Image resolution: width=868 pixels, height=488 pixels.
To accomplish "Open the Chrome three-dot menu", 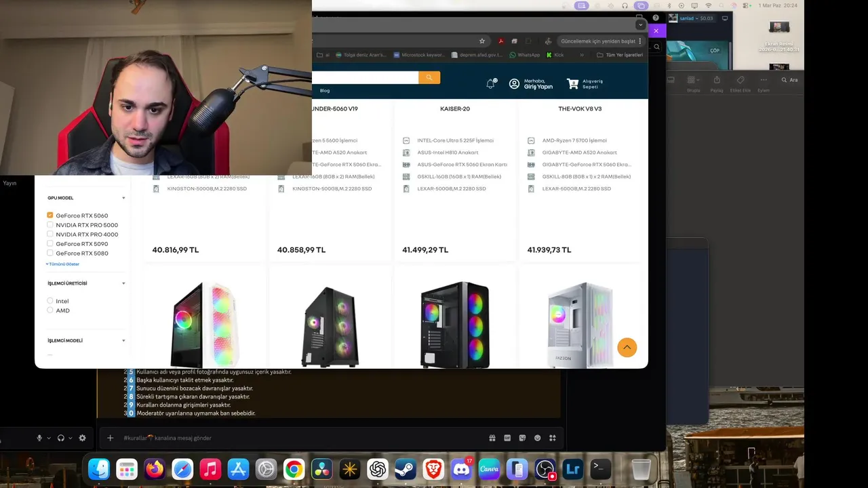I will pyautogui.click(x=639, y=41).
